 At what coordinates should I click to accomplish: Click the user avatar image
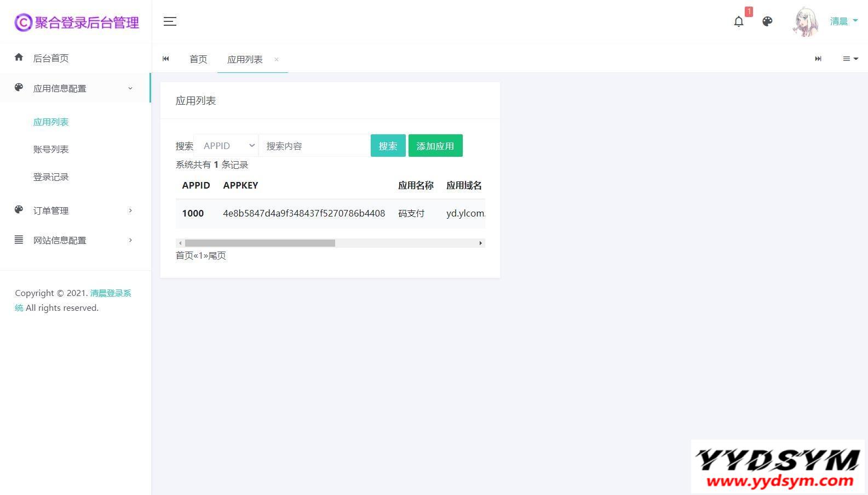[806, 22]
